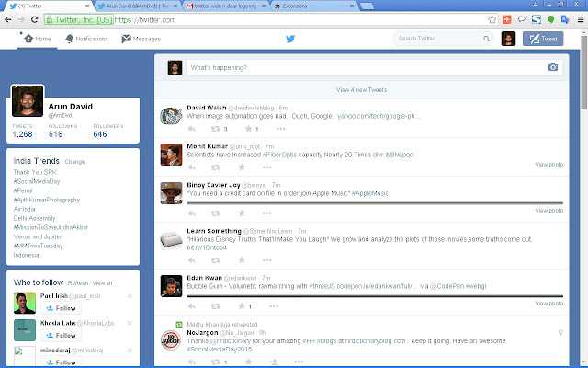This screenshot has width=588, height=368.
Task: Click the Twitter bird logo in the navbar
Action: coord(290,39)
